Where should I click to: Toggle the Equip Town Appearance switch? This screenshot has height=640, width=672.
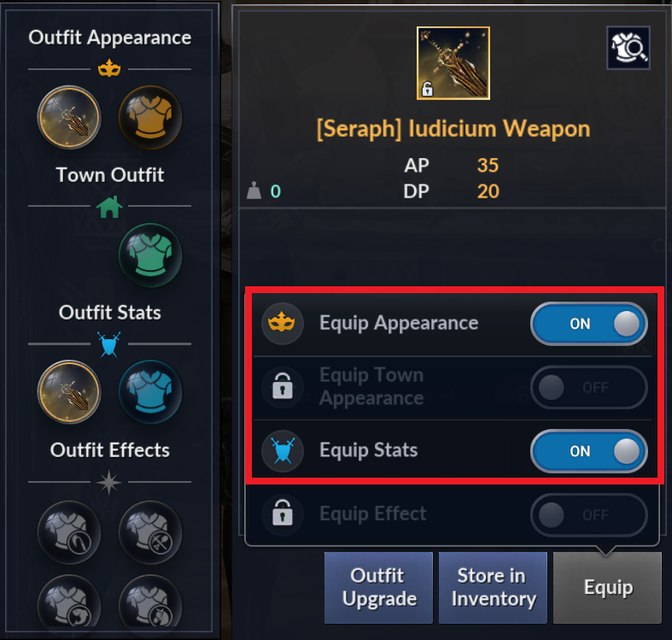[x=588, y=387]
